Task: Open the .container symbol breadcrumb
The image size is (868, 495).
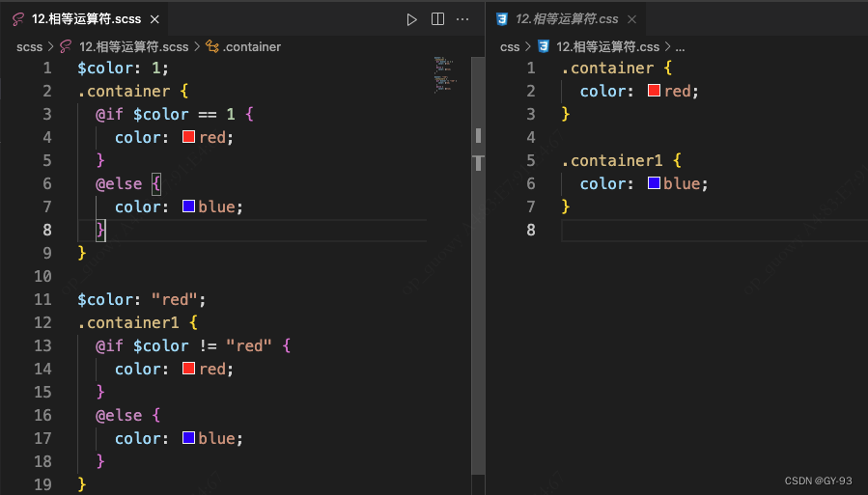Action: (x=252, y=47)
